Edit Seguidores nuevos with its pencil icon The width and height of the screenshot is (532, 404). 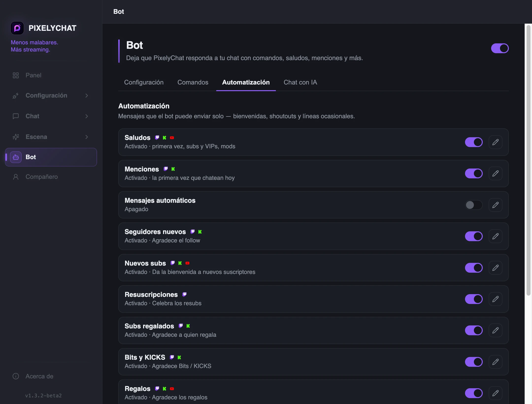(x=496, y=236)
